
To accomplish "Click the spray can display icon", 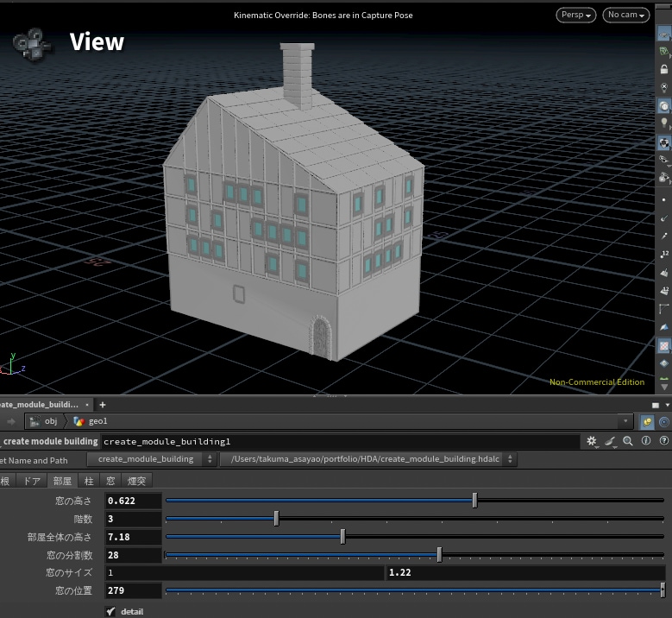I will point(664,178).
